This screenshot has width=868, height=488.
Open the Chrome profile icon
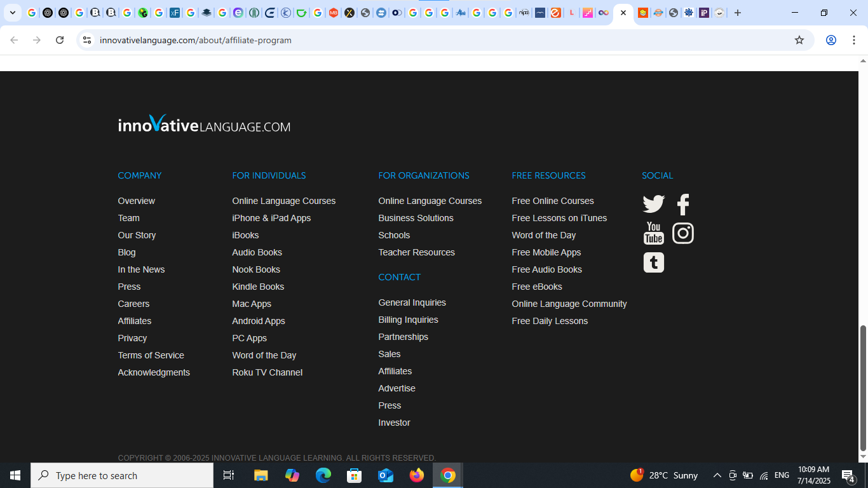831,40
